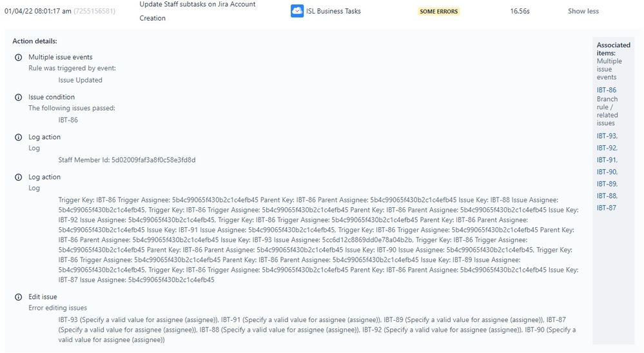Click the ISL Business Tasks project name

333,11
